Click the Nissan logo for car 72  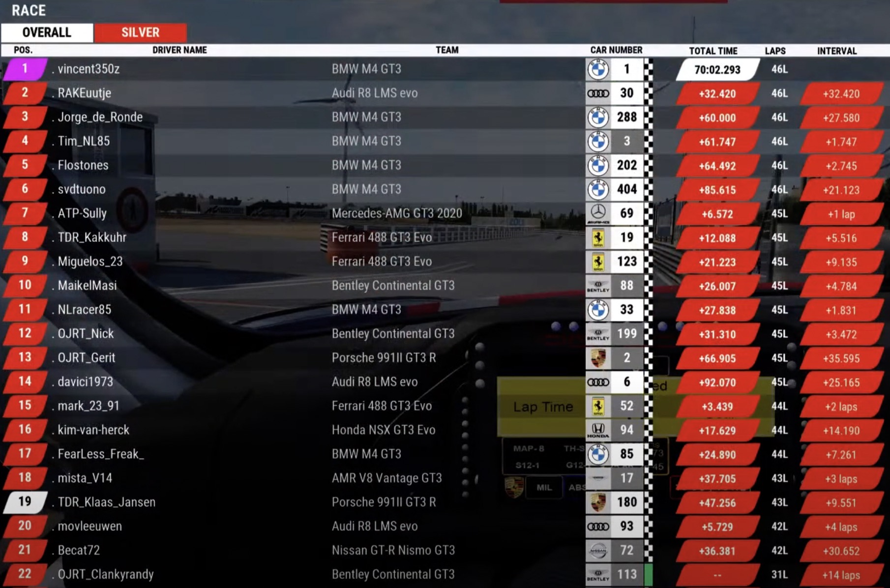598,551
